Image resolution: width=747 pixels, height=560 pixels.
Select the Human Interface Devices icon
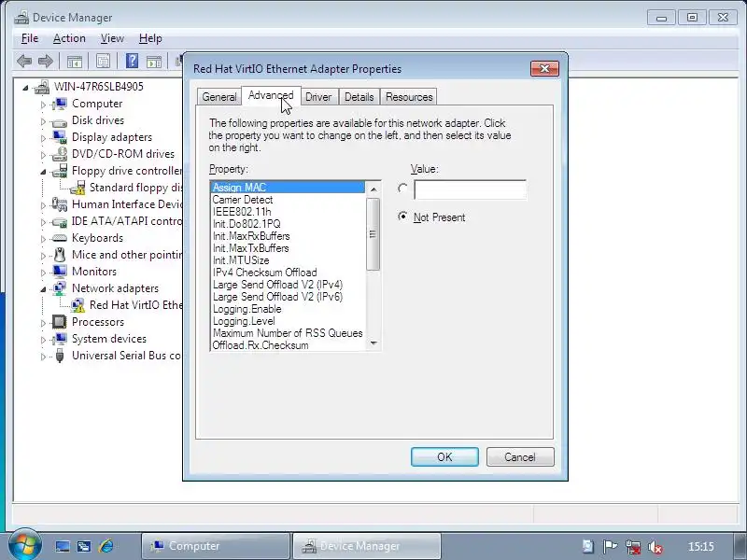coord(60,204)
